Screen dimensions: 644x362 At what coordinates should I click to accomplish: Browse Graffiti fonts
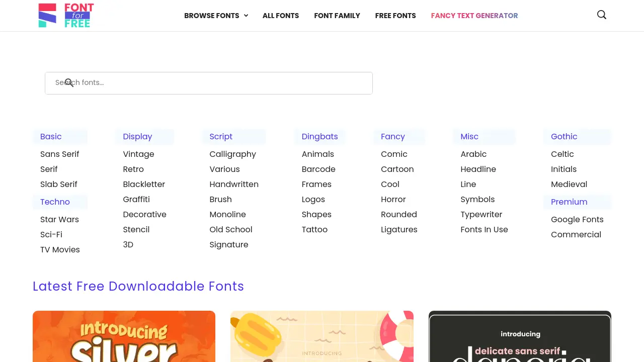pos(136,199)
